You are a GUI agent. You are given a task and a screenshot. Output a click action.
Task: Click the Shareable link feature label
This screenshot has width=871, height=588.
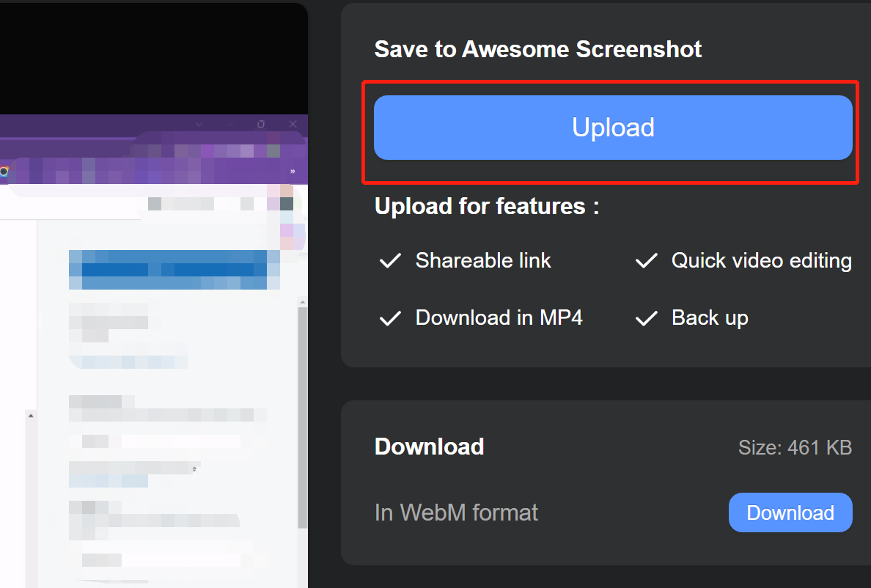tap(483, 260)
